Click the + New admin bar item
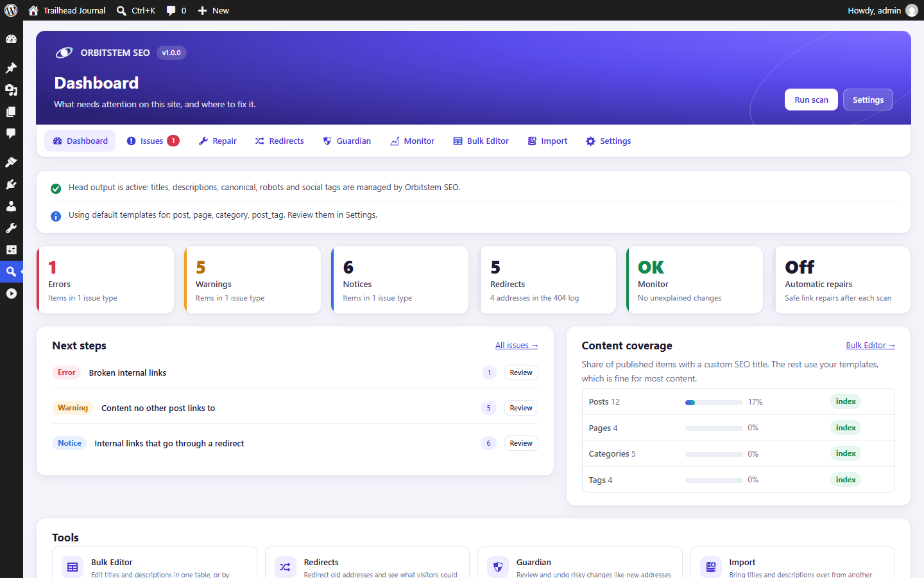Viewport: 924px width, 578px height. pos(214,10)
